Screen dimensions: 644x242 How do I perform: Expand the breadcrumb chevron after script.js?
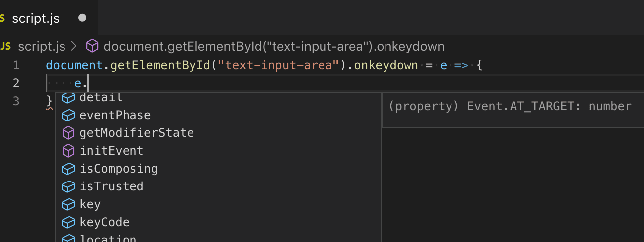point(75,47)
